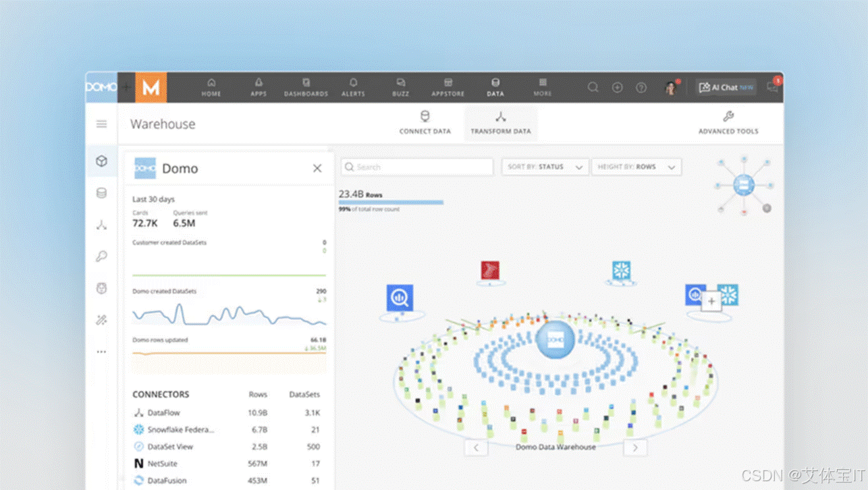The image size is (868, 490).
Task: Open the Height By Rows dropdown
Action: coord(636,167)
